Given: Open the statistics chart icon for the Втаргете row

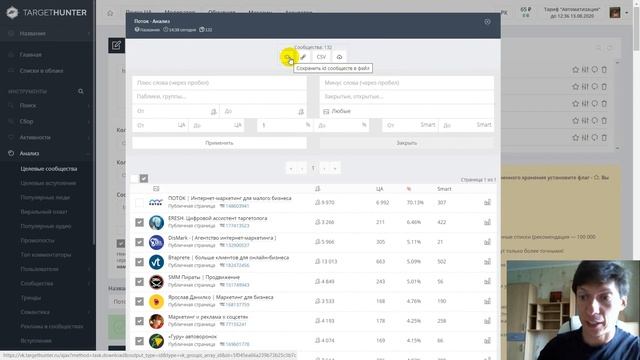Looking at the screenshot, I should point(487,262).
